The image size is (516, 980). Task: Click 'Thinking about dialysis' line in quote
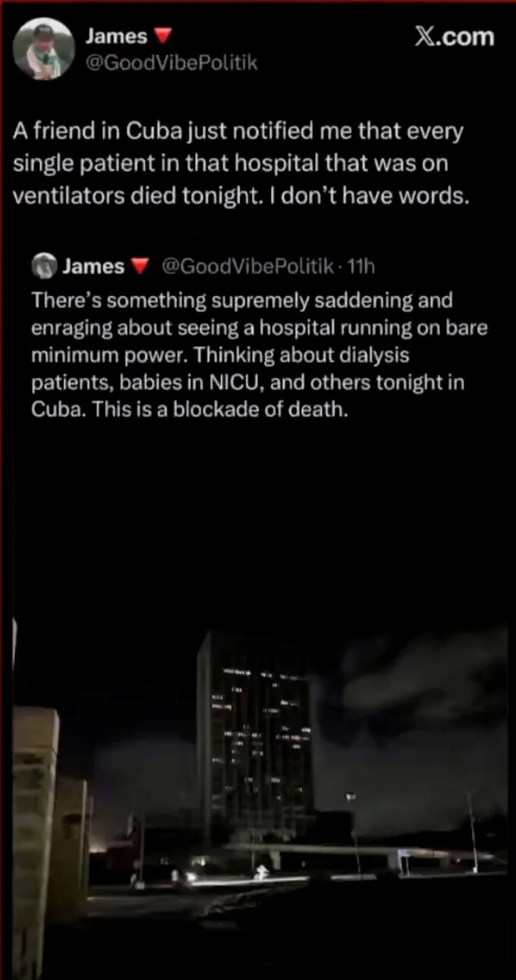coord(301,355)
